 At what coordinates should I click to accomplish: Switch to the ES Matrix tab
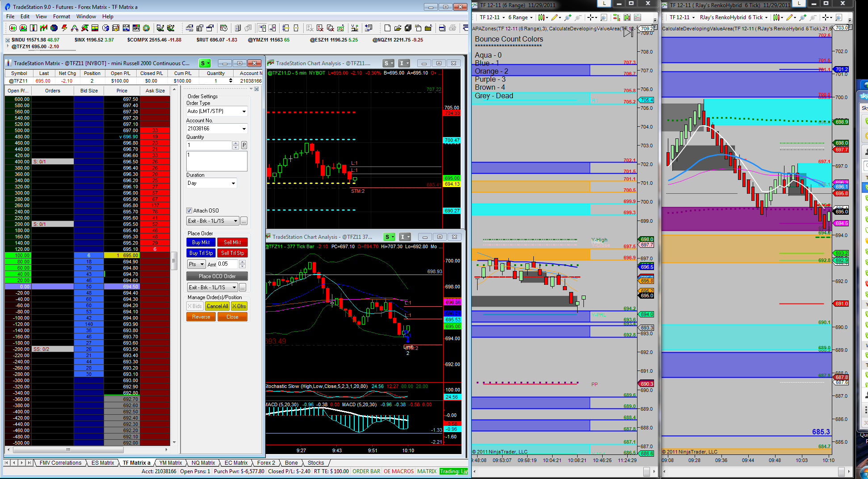pyautogui.click(x=103, y=463)
